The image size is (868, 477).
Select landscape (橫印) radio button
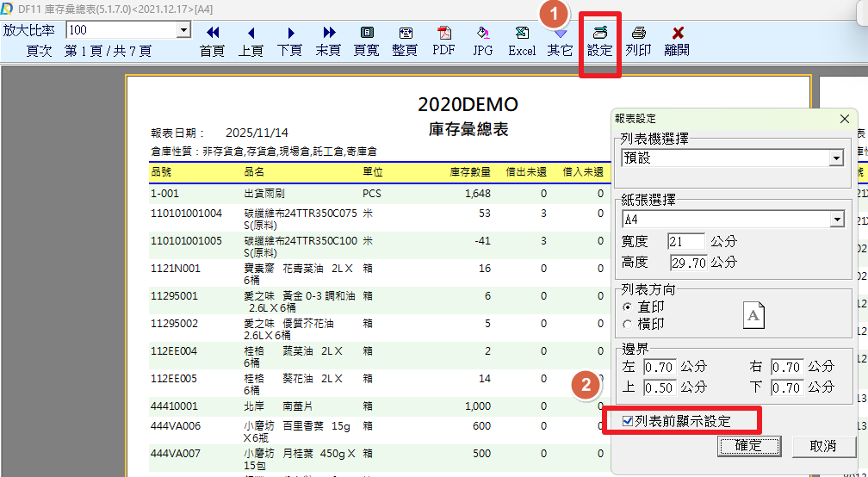(x=627, y=325)
